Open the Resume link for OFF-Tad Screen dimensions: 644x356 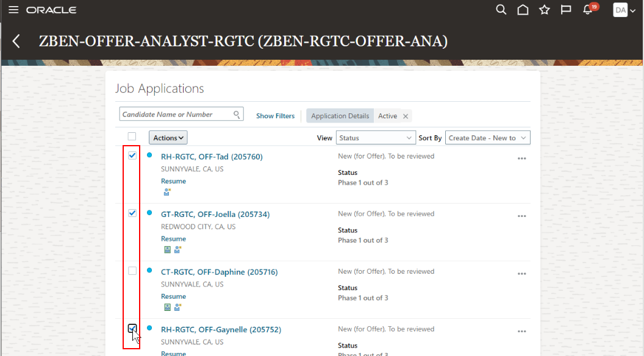[173, 181]
